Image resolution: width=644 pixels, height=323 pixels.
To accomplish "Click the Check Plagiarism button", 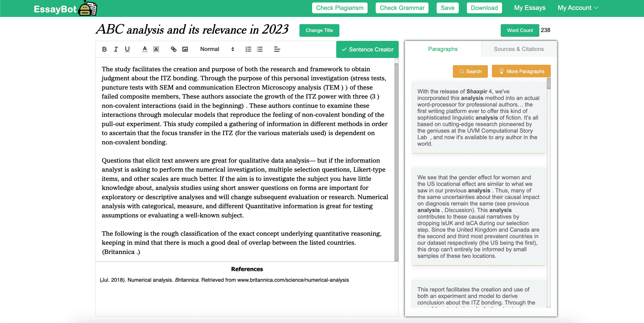I will coord(339,7).
